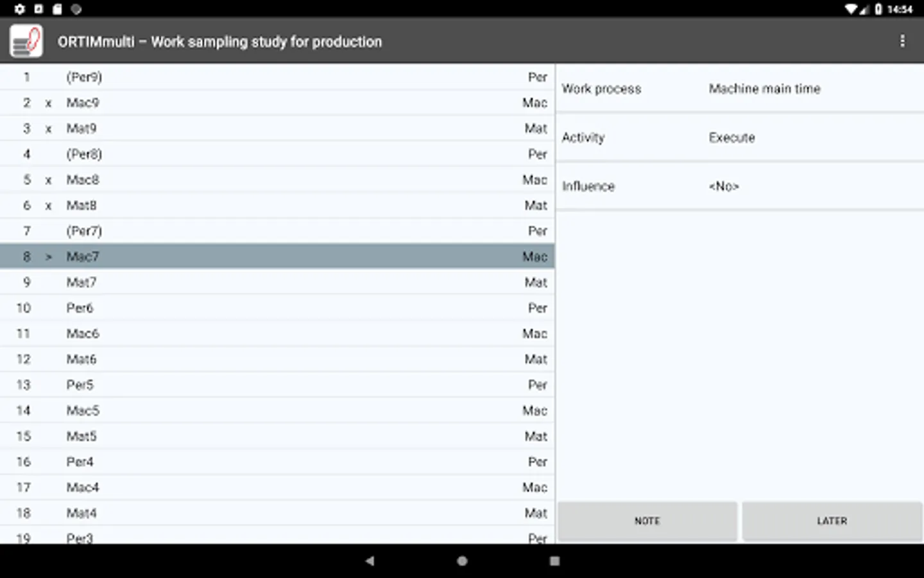Open the Activity selector showing Execute
Screen dimensions: 924x578
pos(739,137)
